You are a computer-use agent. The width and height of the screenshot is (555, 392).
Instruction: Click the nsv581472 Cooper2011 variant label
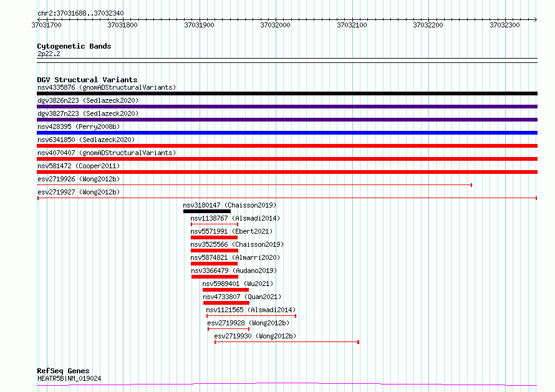pos(79,166)
